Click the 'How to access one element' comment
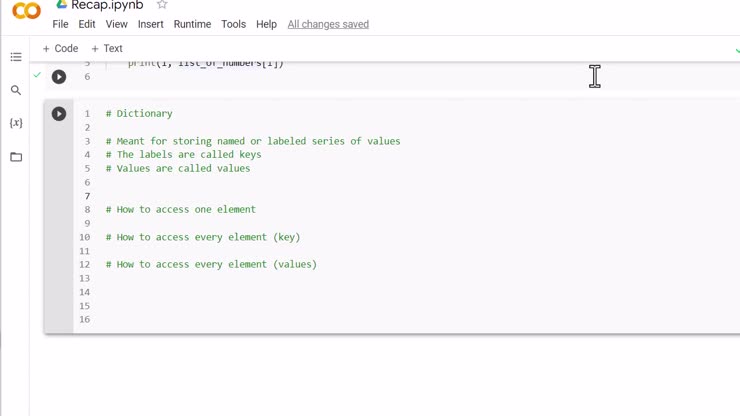This screenshot has height=416, width=740. click(181, 209)
